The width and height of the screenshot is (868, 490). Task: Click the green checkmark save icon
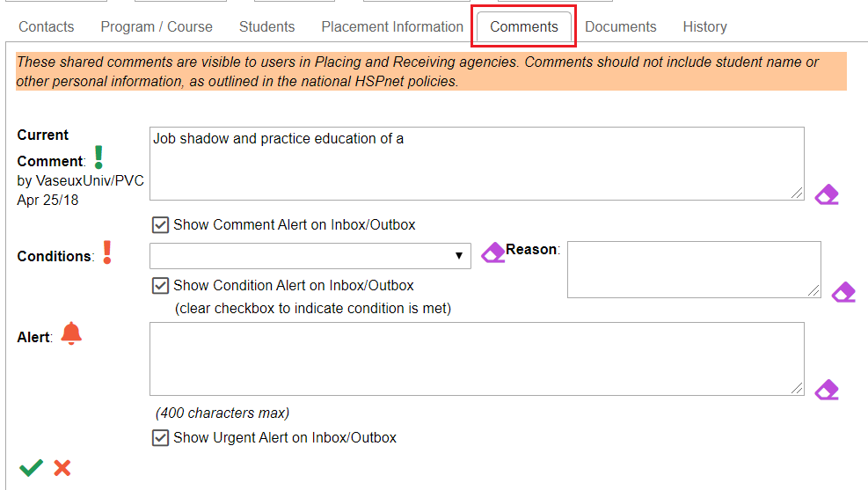31,468
